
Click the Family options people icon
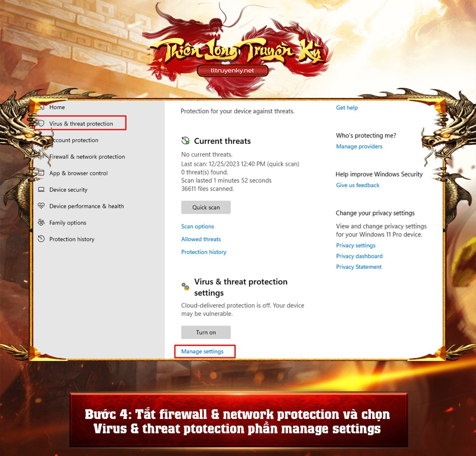[x=41, y=223]
